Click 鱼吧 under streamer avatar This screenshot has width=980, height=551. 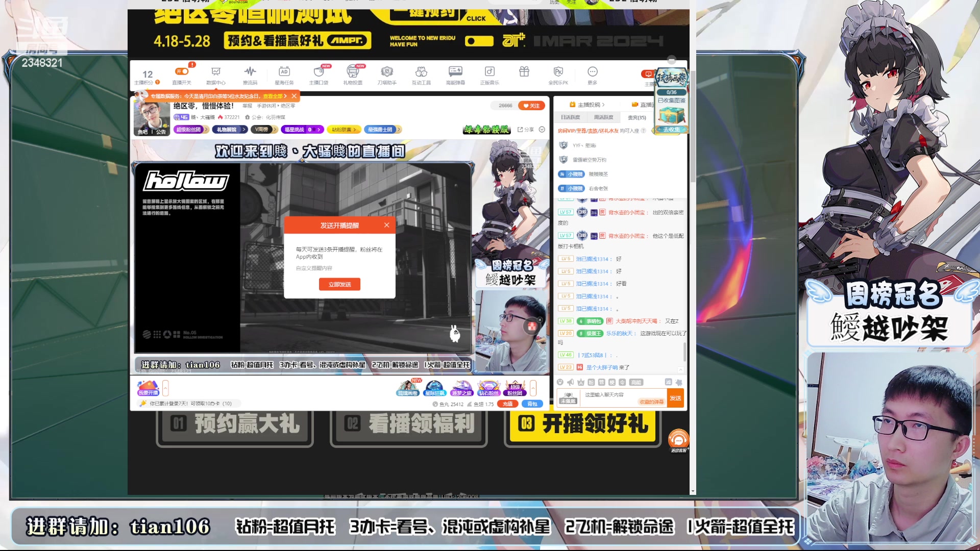(x=142, y=132)
